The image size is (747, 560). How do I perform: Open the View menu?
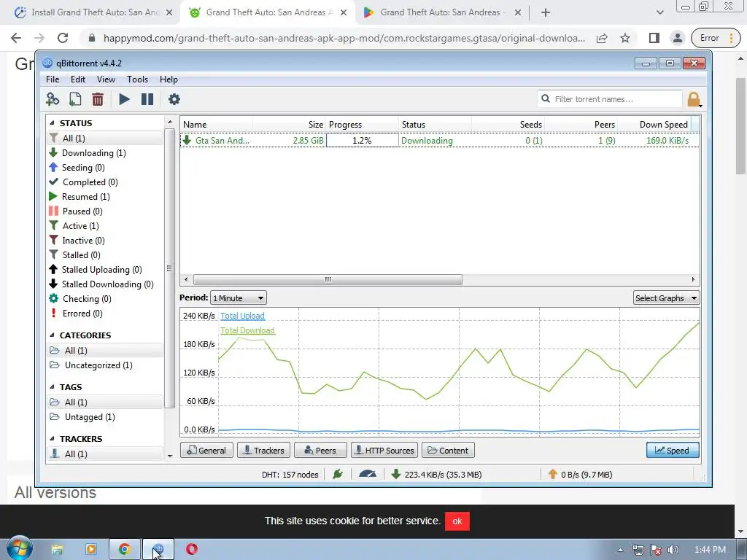coord(106,79)
